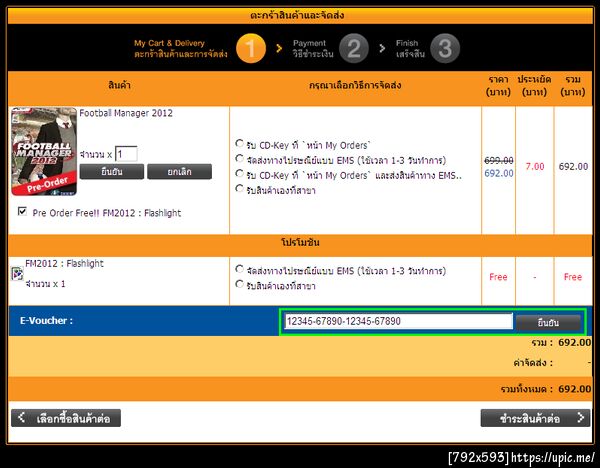The height and width of the screenshot is (468, 600).
Task: Select EMS delivery for FM2012 Flashlight
Action: [x=240, y=269]
